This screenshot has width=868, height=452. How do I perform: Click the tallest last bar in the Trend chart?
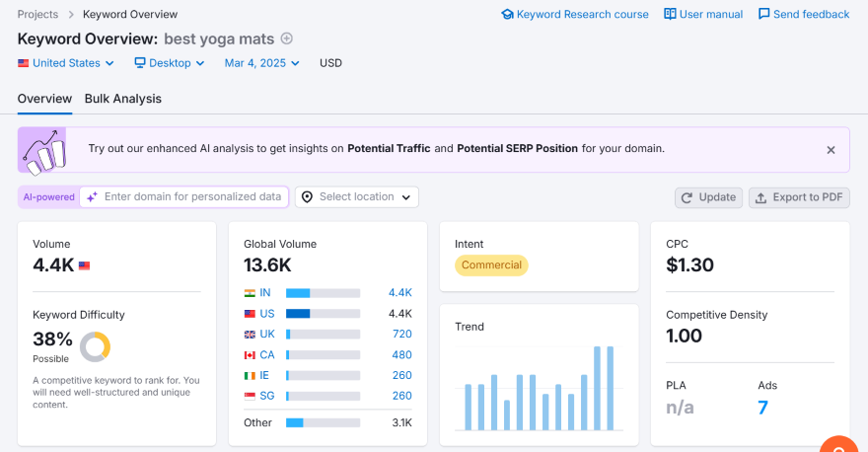610,388
